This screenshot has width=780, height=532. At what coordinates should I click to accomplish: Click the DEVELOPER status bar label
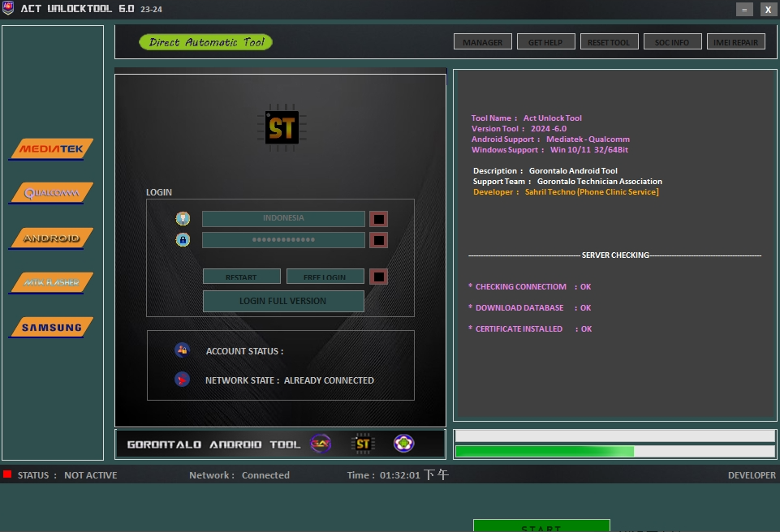coord(752,474)
